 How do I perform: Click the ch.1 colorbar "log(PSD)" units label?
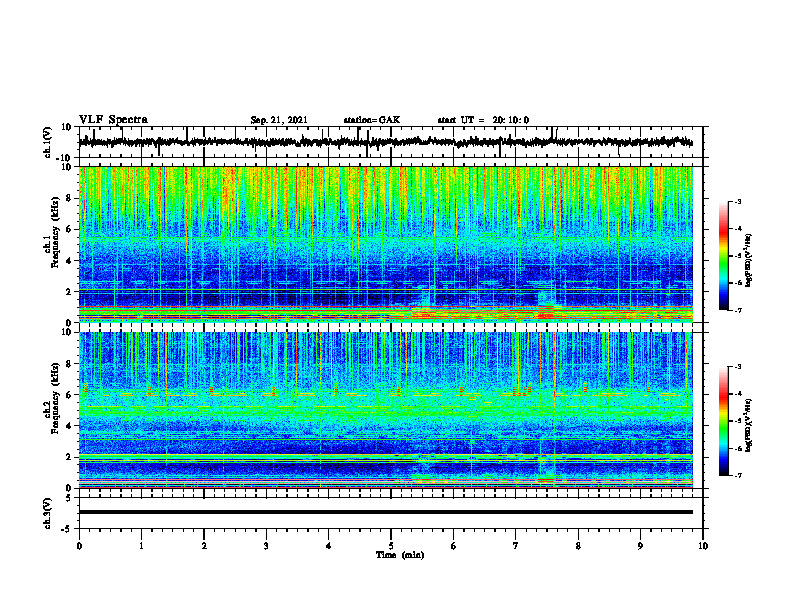tap(749, 261)
